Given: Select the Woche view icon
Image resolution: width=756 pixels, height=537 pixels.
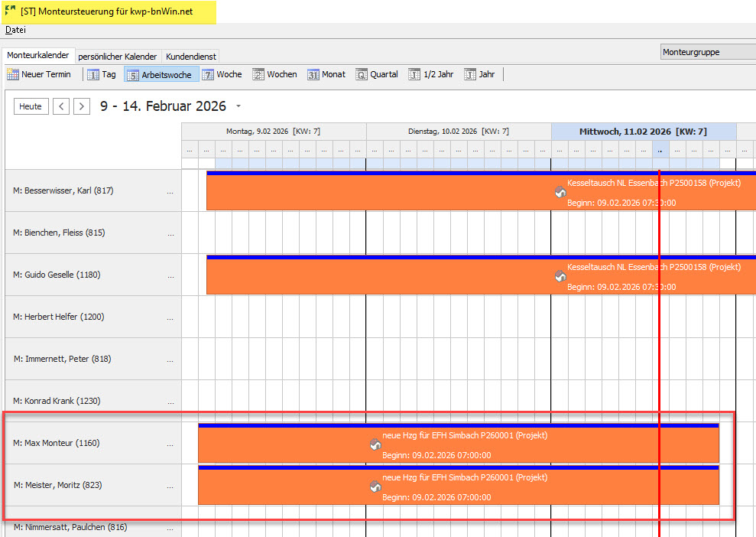Looking at the screenshot, I should (208, 74).
